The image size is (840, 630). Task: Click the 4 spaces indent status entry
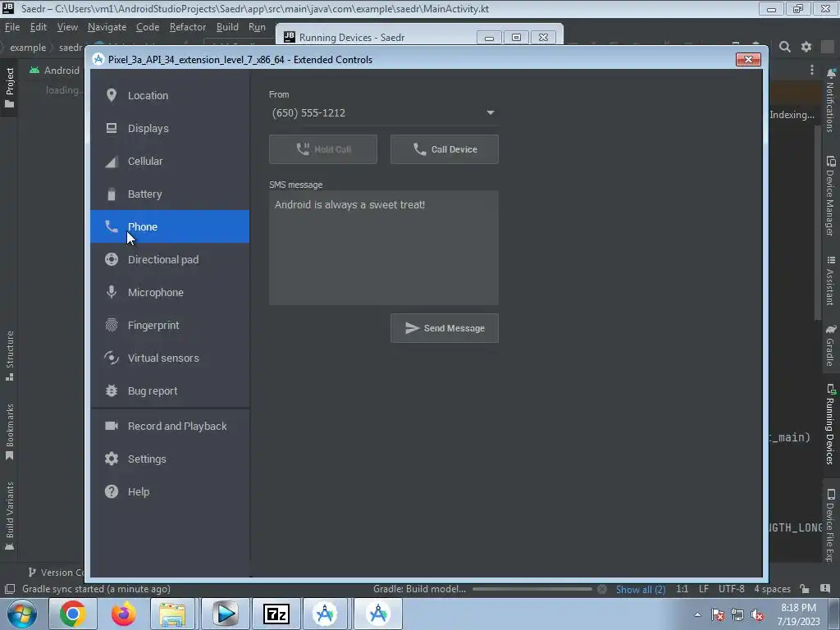pos(772,589)
